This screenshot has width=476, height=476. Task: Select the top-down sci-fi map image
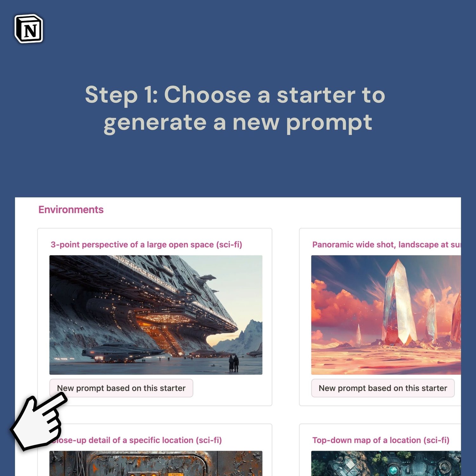(386, 463)
